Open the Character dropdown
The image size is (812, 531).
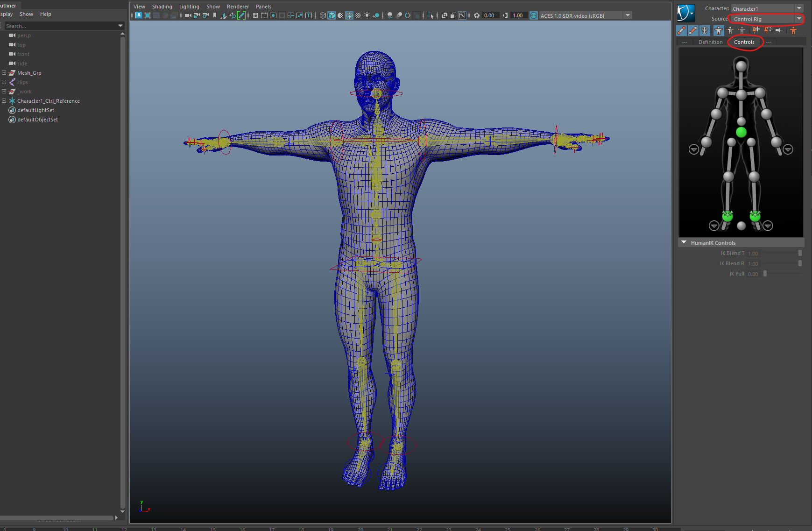[x=767, y=8]
